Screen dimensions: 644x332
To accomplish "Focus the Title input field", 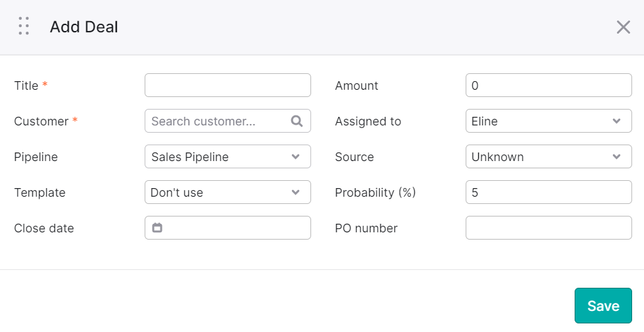I will tap(227, 85).
